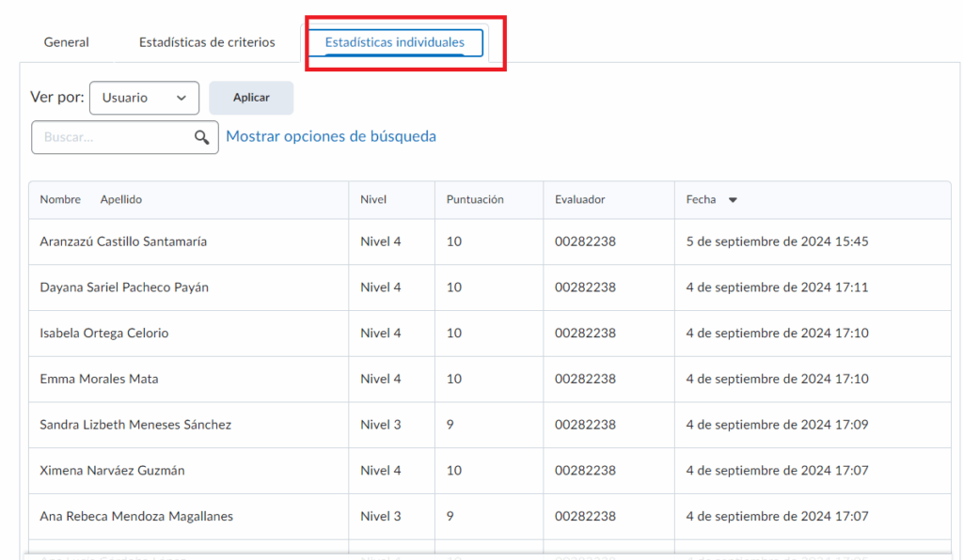Click date 4 de septiembre 17:10 in Emma row
Image resolution: width=963 pixels, height=560 pixels.
pos(777,379)
